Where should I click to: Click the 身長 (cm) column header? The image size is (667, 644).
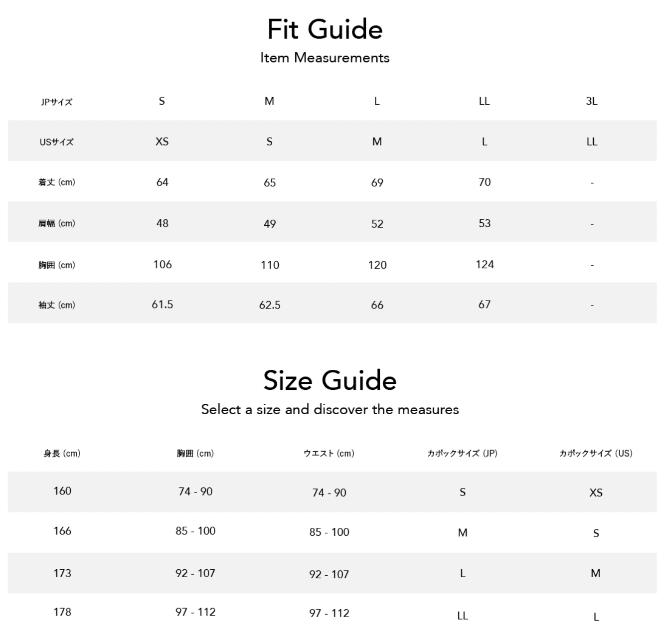coord(62,454)
